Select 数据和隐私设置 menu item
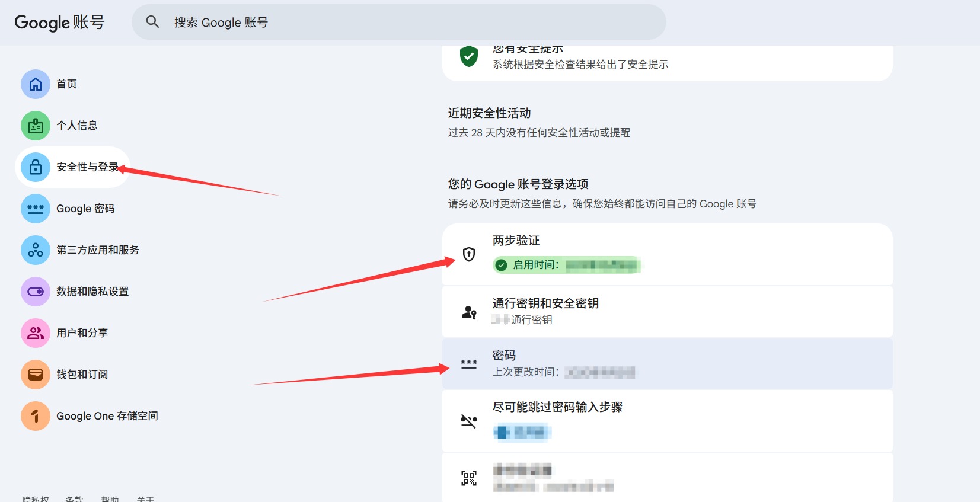Screen dimensions: 980x502 [92, 292]
